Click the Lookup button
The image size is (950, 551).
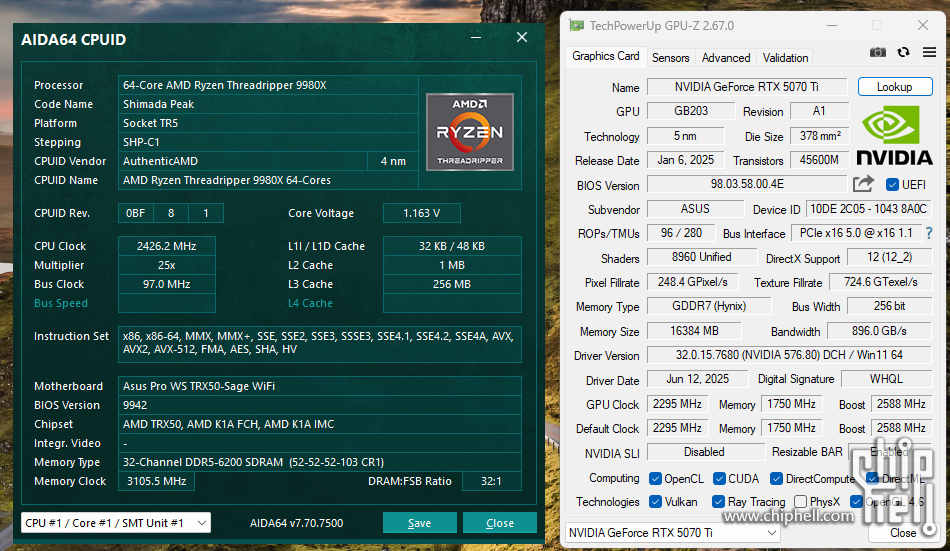[x=895, y=87]
